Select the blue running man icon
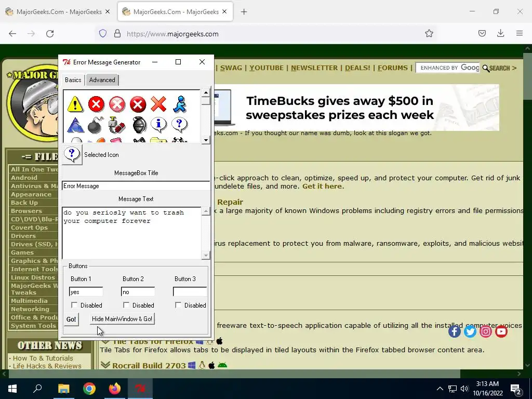The height and width of the screenshot is (399, 532). coord(179,104)
